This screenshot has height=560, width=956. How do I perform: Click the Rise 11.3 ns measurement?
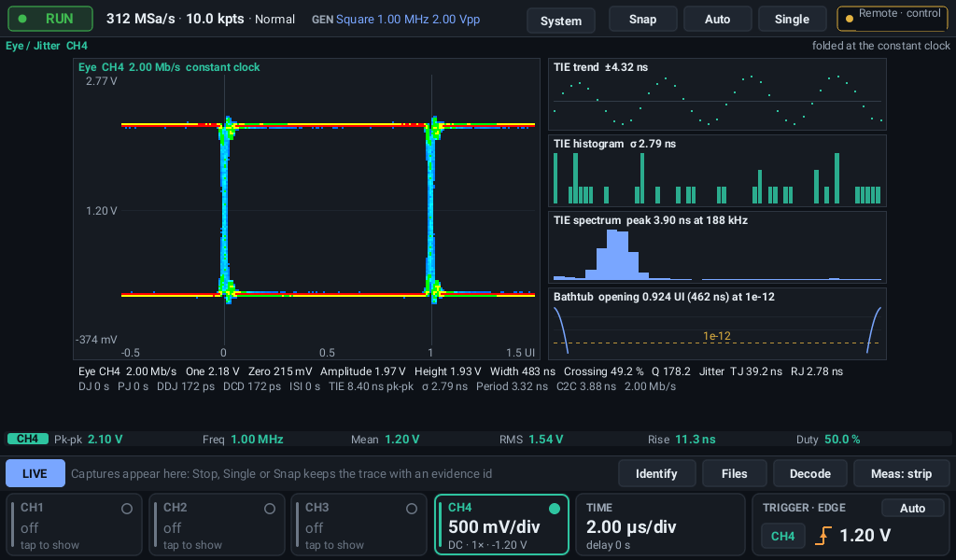pos(682,440)
